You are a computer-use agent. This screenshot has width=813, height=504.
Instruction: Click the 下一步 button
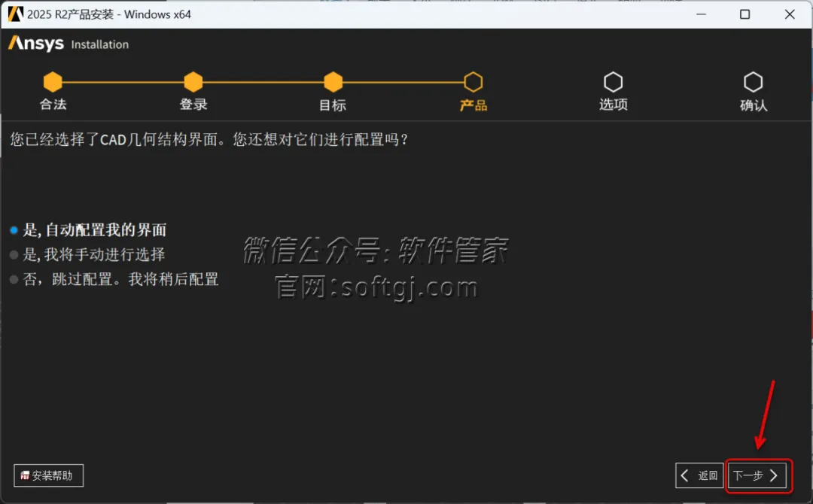(757, 475)
